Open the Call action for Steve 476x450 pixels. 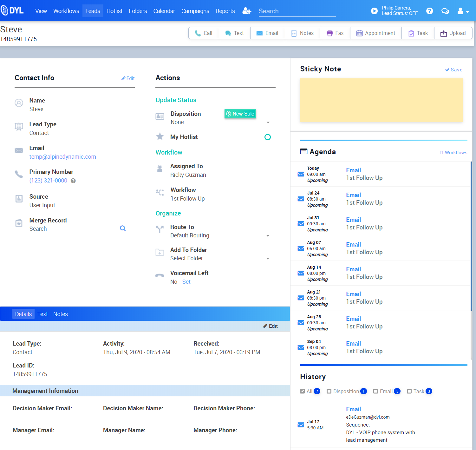204,33
